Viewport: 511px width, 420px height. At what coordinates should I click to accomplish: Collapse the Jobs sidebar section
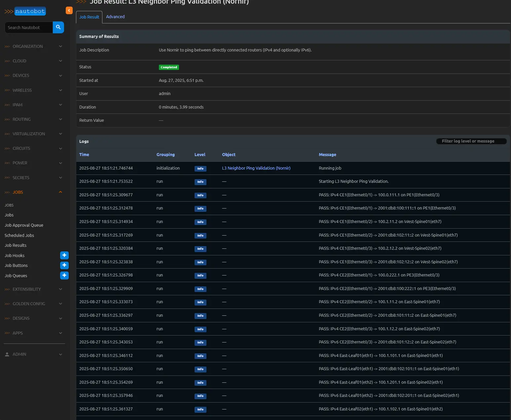click(33, 192)
